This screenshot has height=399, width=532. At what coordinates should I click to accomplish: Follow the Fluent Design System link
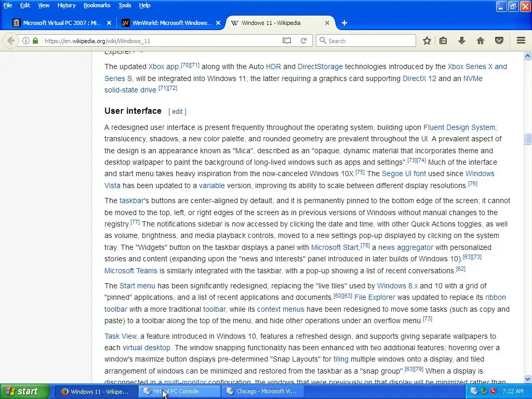(x=459, y=128)
